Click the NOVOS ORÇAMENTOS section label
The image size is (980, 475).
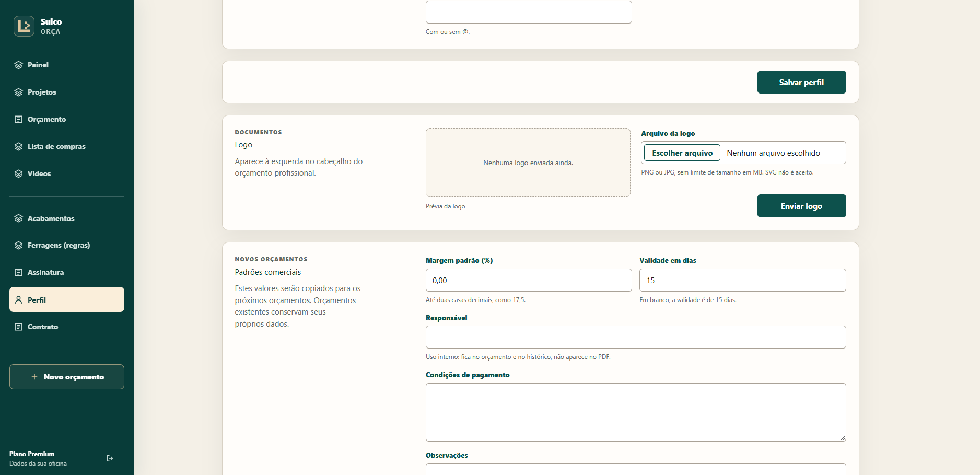click(271, 259)
